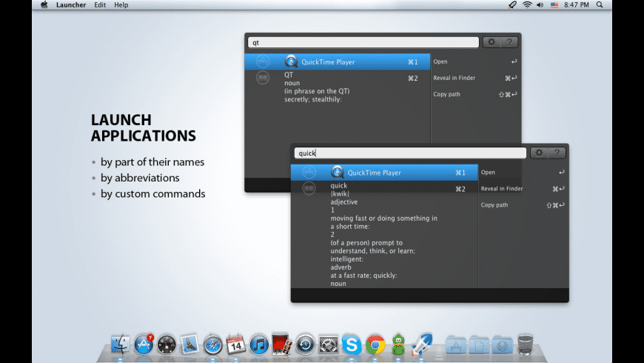Click the 'qt' search field
This screenshot has width=644, height=363.
[x=363, y=42]
